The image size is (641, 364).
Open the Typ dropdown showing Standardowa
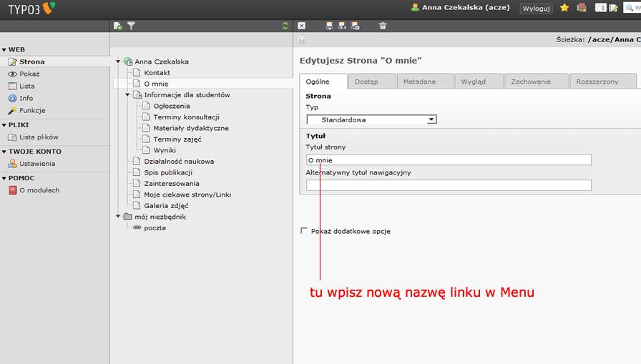[371, 119]
